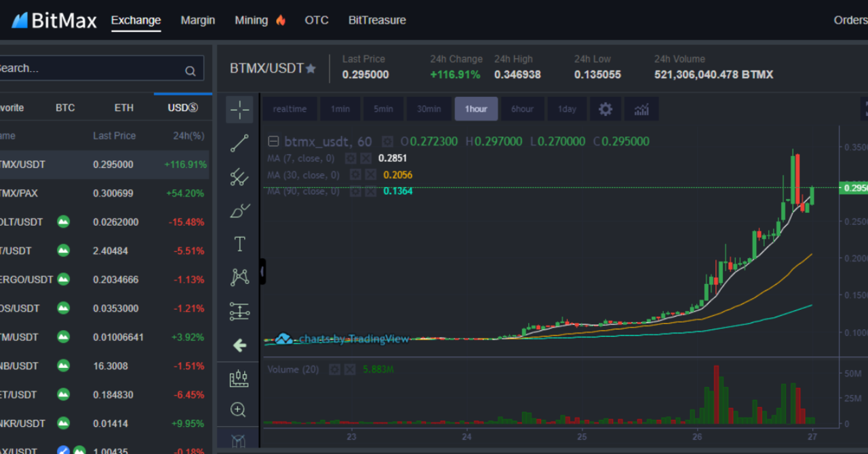Click the 24h Low value 0.135055
This screenshot has height=454, width=868.
597,75
